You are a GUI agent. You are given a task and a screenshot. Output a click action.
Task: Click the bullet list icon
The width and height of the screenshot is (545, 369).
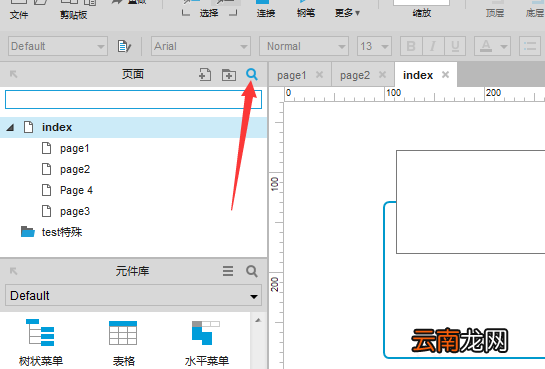(530, 46)
